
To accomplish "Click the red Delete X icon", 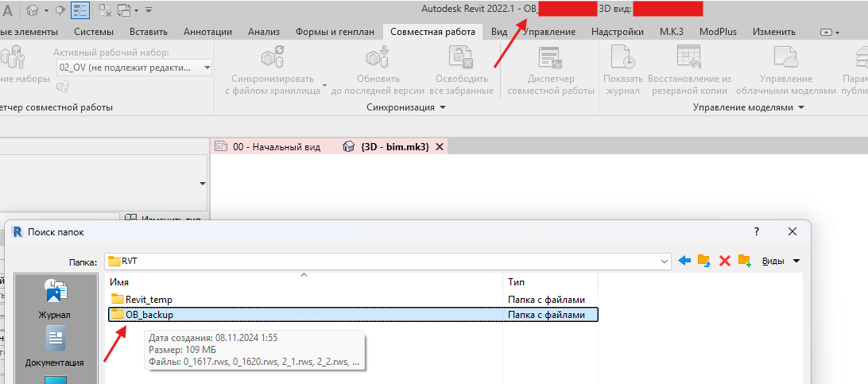I will tap(725, 261).
